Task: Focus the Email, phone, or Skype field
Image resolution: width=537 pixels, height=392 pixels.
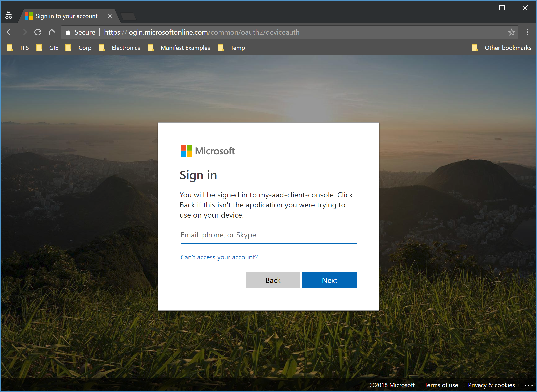Action: pyautogui.click(x=268, y=235)
